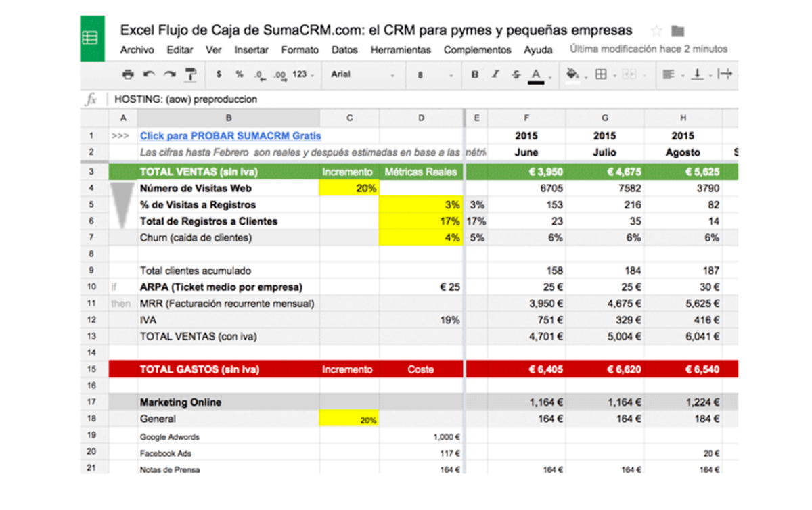Click the 'Marketing Online' cell
Screen dimensions: 812x510
click(x=229, y=402)
